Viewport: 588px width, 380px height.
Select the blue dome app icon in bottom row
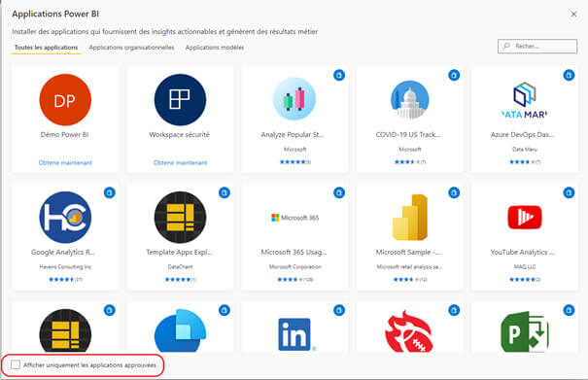coord(180,330)
